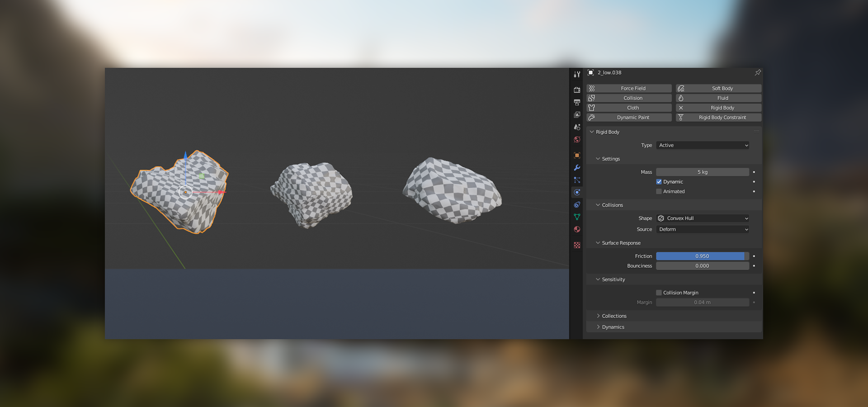Open the Material properties sphere tab
This screenshot has height=407, width=868.
[x=577, y=229]
